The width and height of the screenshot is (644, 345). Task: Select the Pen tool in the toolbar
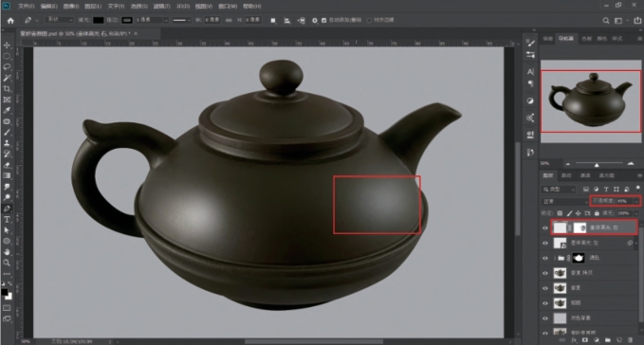pyautogui.click(x=7, y=209)
